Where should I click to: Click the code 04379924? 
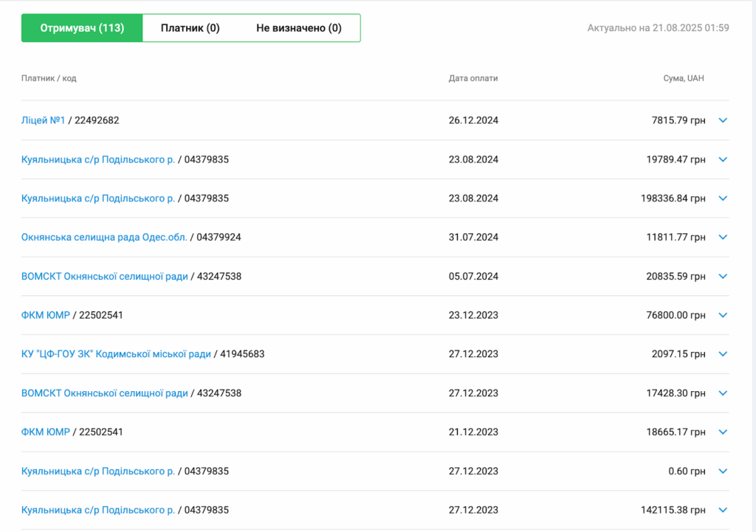[x=219, y=237]
